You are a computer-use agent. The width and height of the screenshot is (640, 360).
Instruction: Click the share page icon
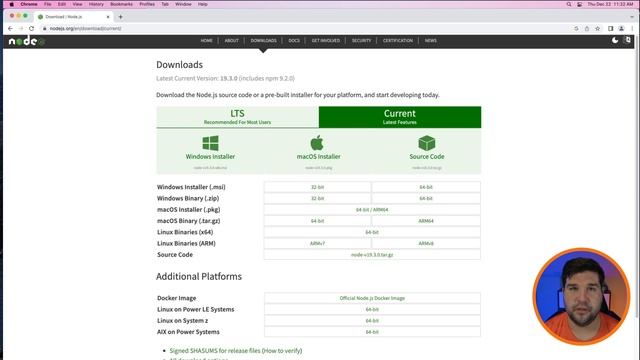click(x=587, y=29)
